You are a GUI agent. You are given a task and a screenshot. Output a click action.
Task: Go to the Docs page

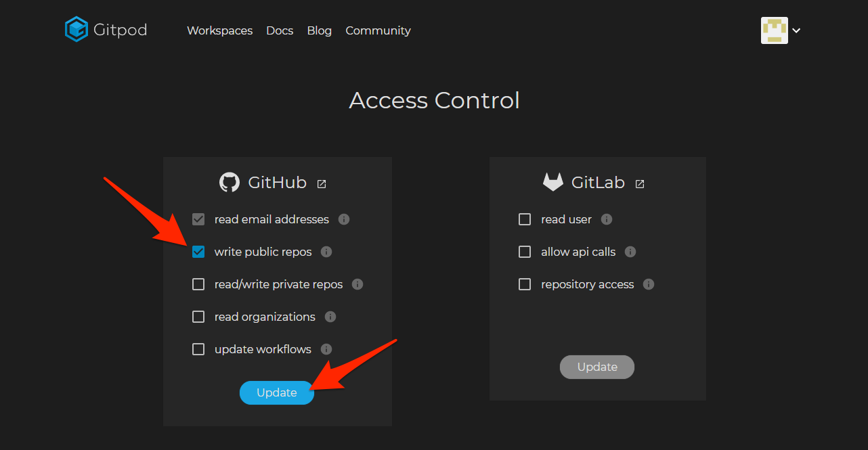tap(280, 30)
